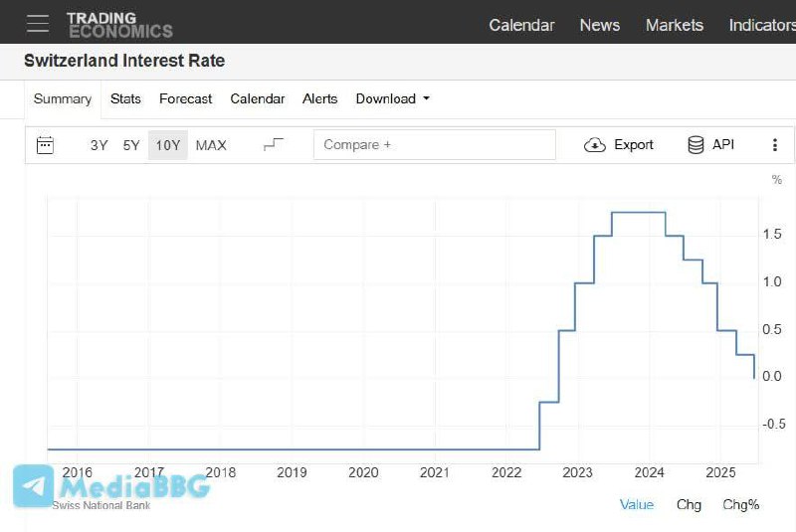Switch to the Forecast tab
The image size is (796, 532).
coord(185,98)
